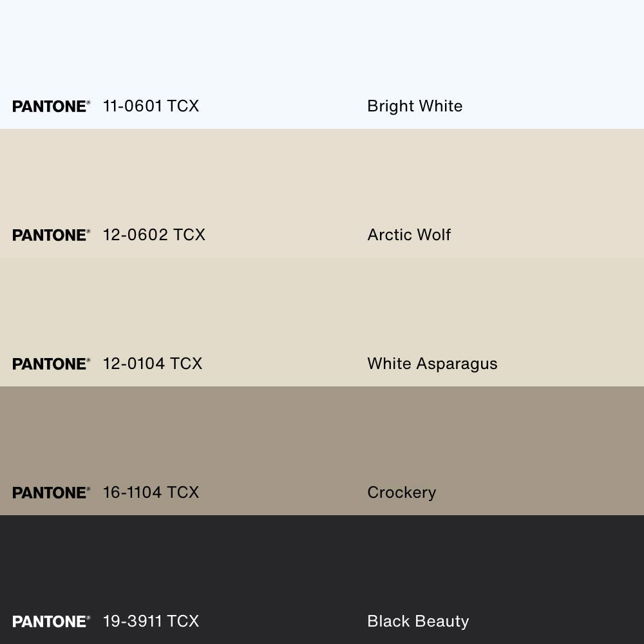Select the Crockery name label
Screen dimensions: 644x644
[401, 493]
